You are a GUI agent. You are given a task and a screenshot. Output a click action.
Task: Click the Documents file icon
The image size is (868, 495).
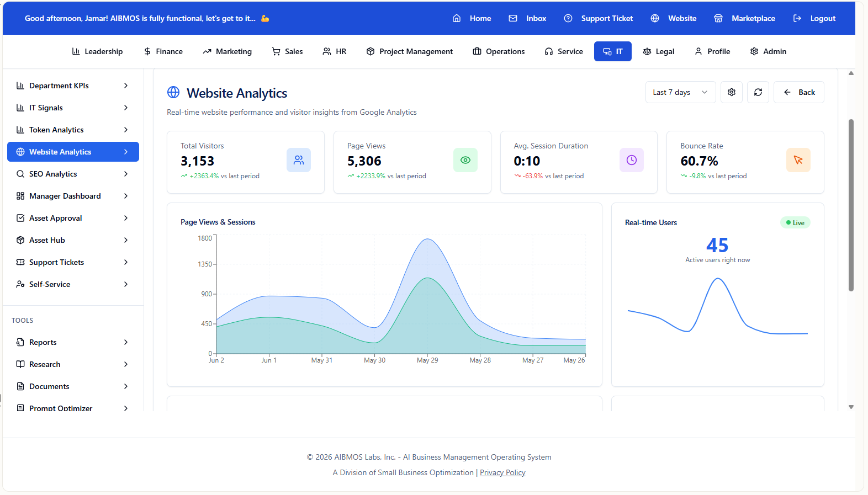tap(20, 386)
